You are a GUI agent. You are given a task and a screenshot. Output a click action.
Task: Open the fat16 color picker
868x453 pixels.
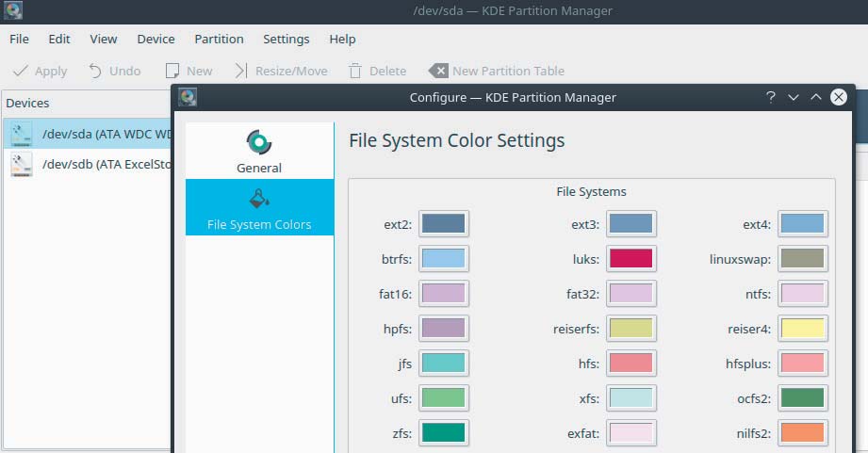pos(443,293)
